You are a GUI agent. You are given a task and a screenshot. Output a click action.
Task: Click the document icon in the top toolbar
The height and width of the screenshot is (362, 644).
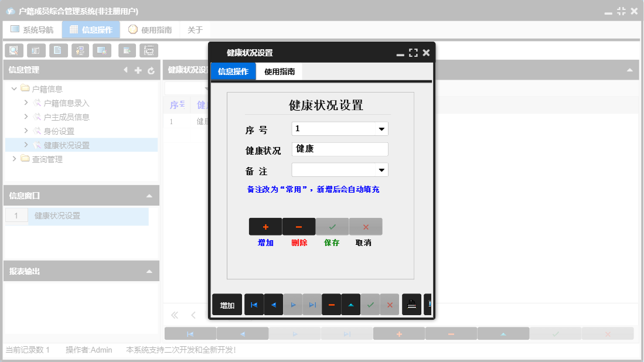pos(58,50)
